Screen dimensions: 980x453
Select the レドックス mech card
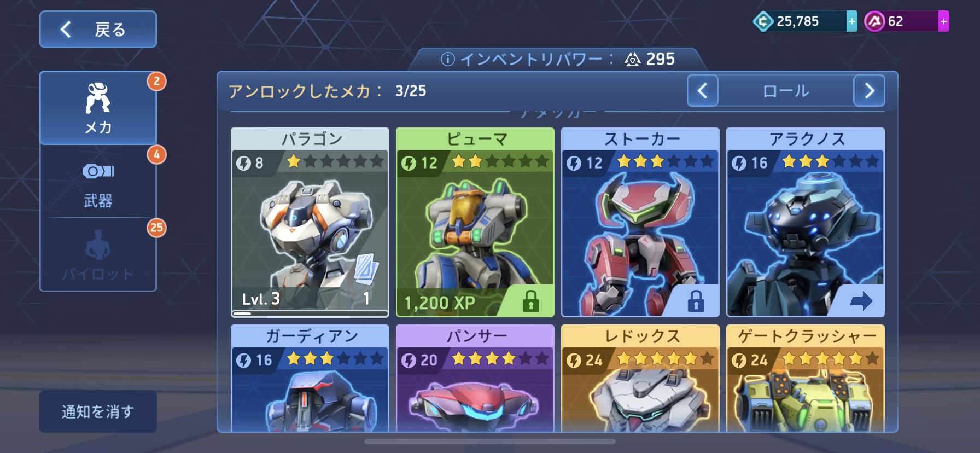(x=640, y=378)
